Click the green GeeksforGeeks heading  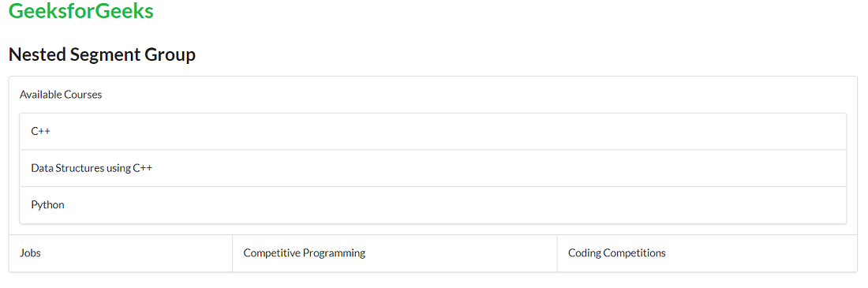tap(81, 11)
